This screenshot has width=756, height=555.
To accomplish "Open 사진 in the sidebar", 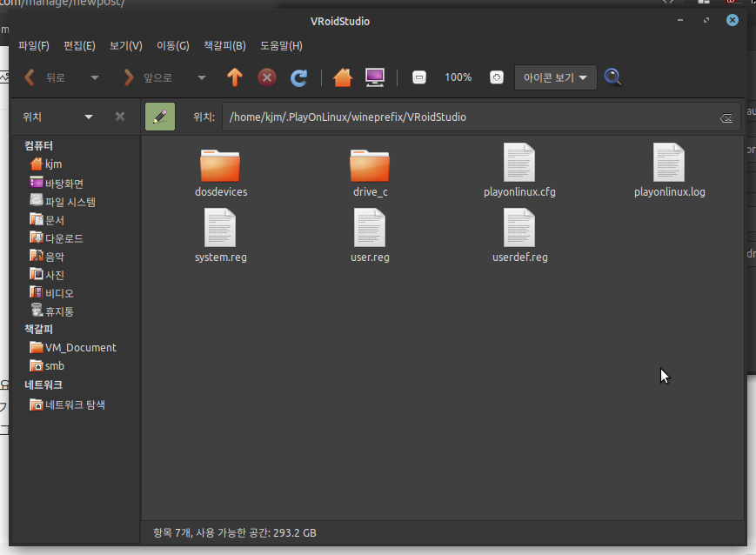I will coord(47,275).
